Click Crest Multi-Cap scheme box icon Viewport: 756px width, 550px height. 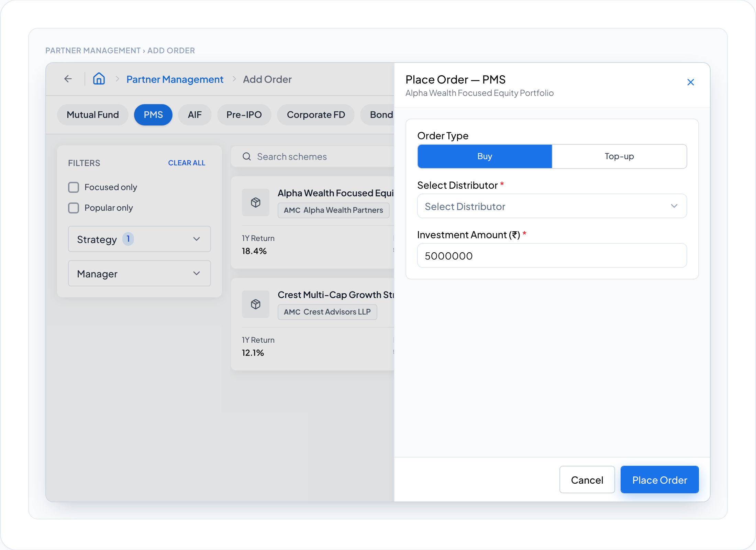pyautogui.click(x=256, y=304)
